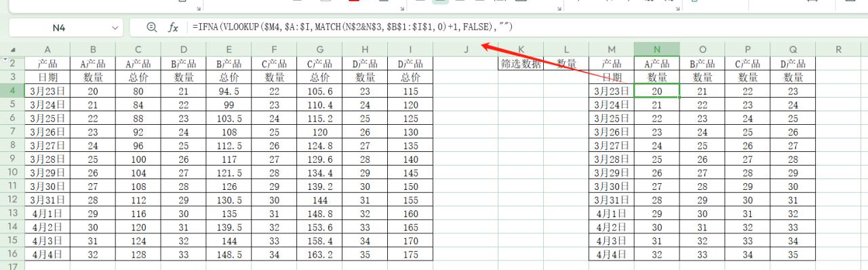Select the column A header
The width and height of the screenshot is (868, 270).
[x=47, y=50]
